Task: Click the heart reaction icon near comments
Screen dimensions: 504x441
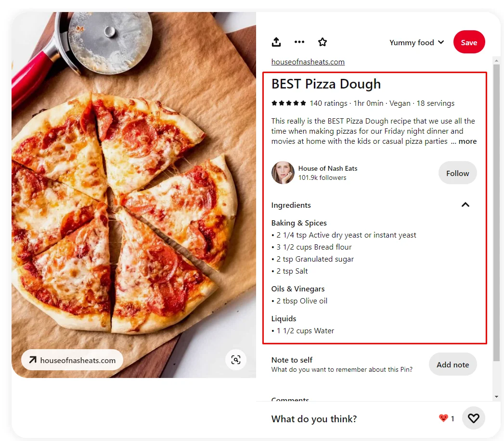Action: (473, 418)
